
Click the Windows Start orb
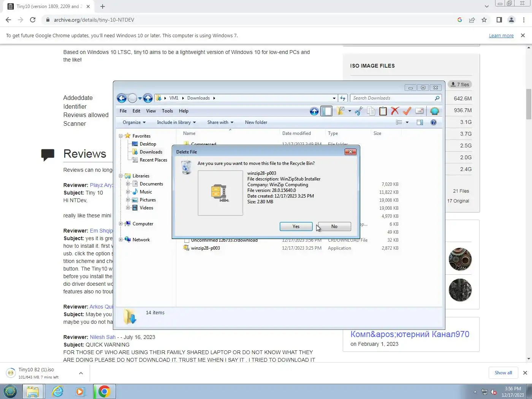(x=10, y=391)
